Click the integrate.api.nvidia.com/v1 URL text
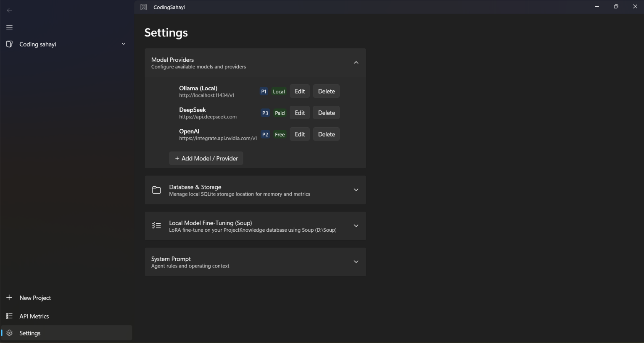The image size is (644, 343). pos(218,138)
